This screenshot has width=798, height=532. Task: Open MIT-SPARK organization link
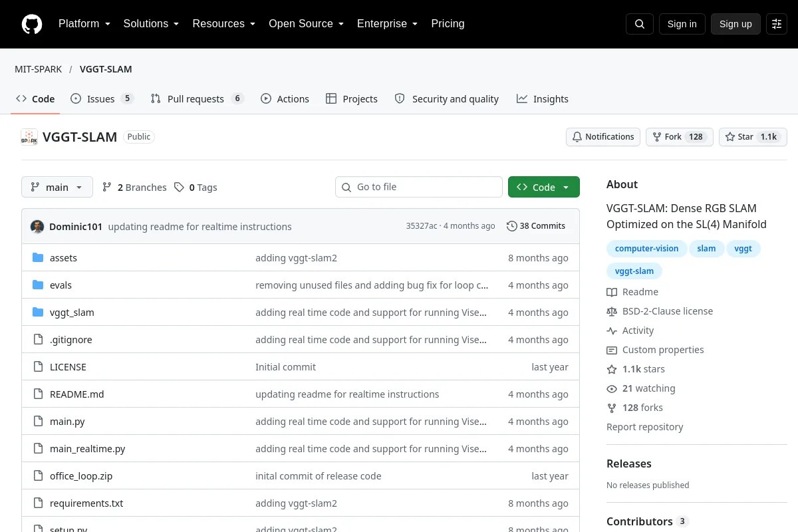click(x=39, y=69)
